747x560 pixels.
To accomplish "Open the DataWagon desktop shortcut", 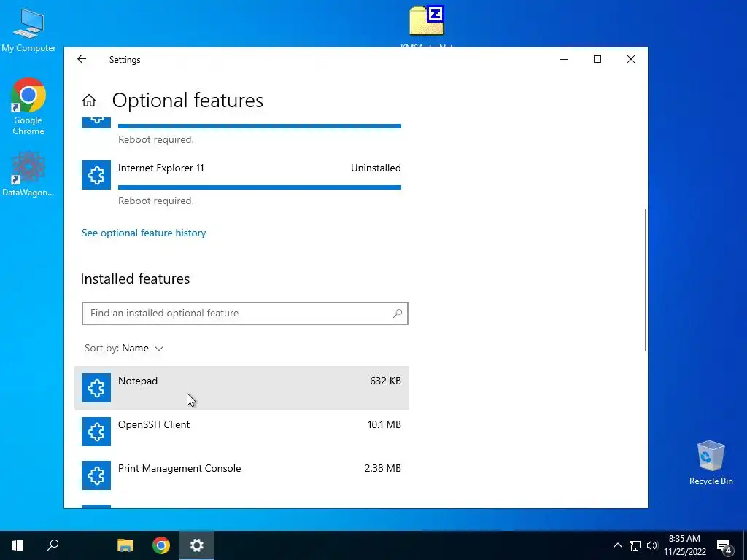I will coord(28,174).
